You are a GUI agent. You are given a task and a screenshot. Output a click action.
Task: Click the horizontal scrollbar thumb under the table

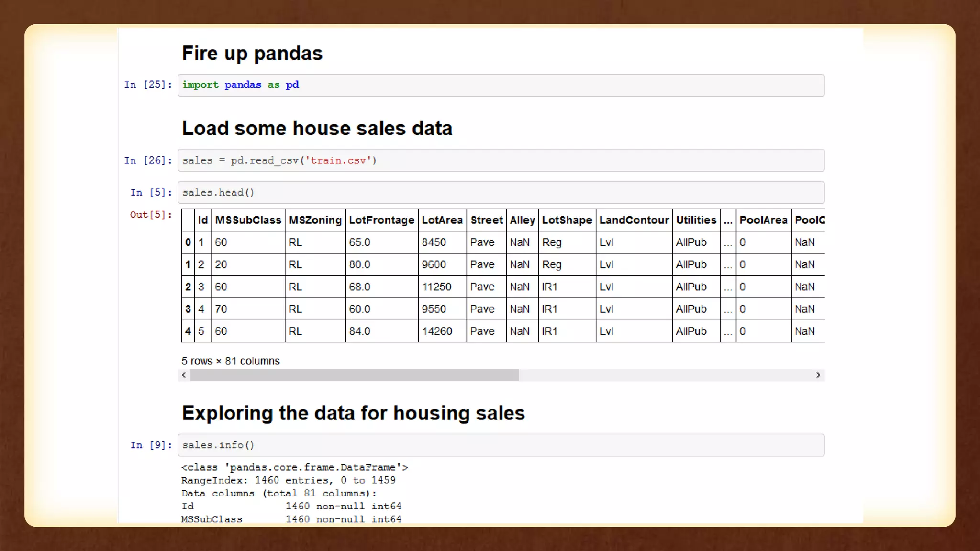click(x=354, y=375)
